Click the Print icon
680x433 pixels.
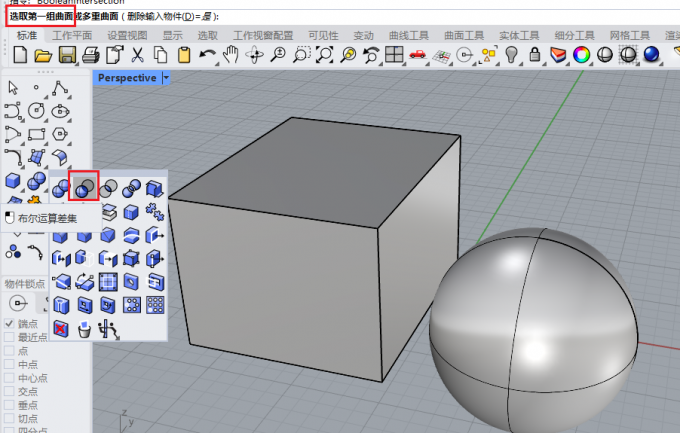(x=91, y=55)
